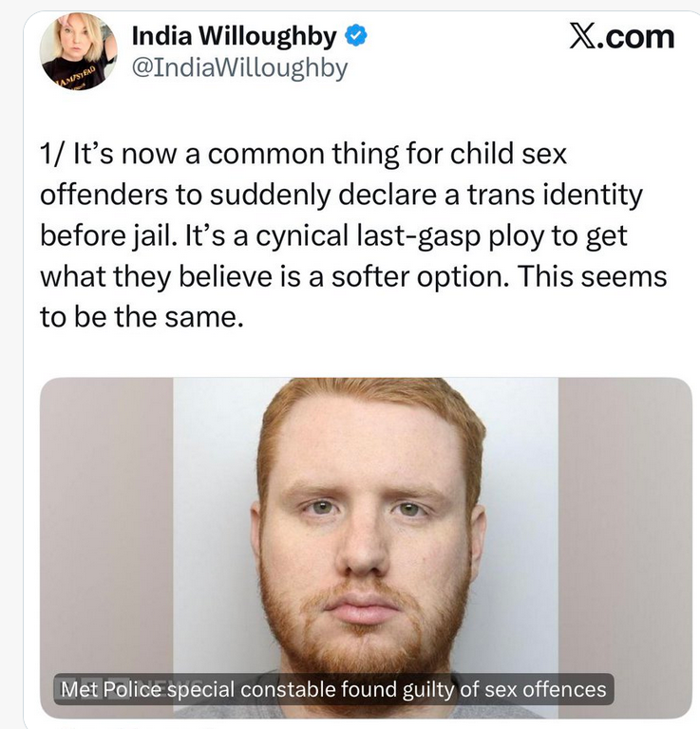Viewport: 700px width, 729px height.
Task: Click the words 'trans identity' in the tweet
Action: (x=555, y=195)
